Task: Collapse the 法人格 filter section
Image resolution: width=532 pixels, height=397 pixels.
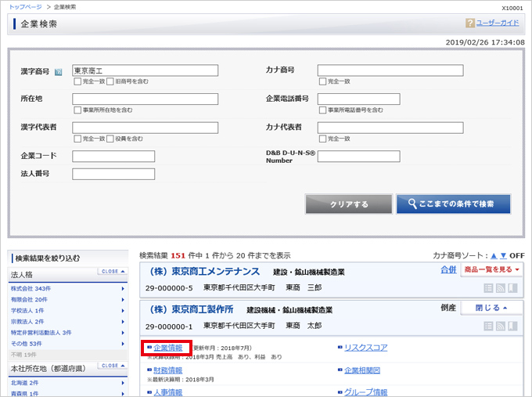Action: pos(110,273)
